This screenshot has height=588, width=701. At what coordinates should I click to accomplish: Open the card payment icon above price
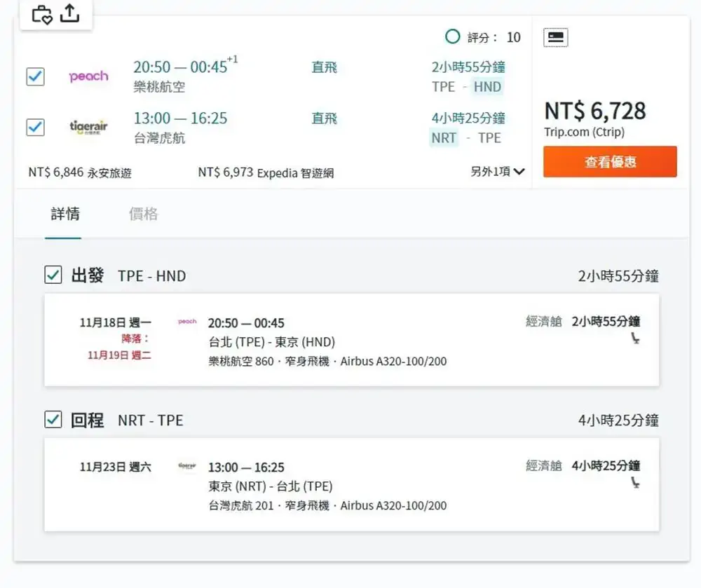click(556, 38)
